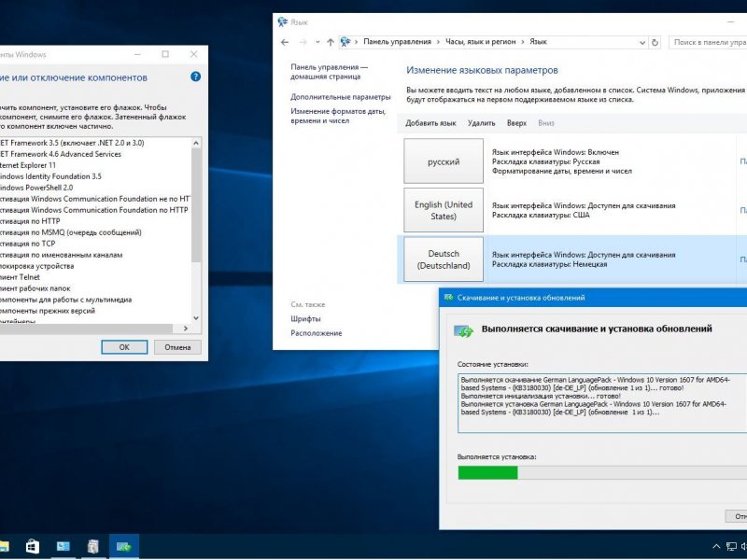Image resolution: width=747 pixels, height=560 pixels.
Task: Click the control panel search field
Action: 708,42
